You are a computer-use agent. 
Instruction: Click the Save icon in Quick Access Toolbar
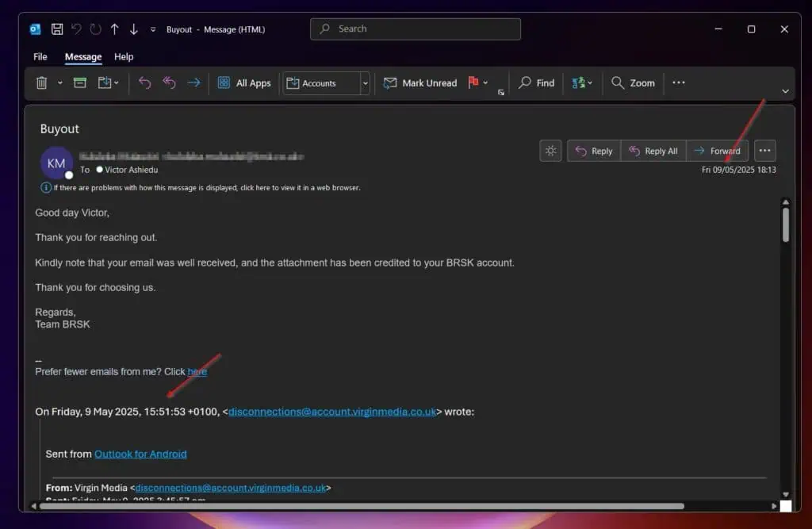click(x=56, y=29)
